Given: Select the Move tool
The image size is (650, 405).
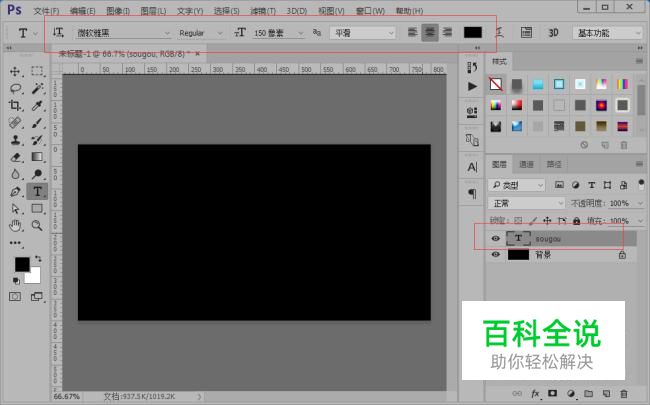Looking at the screenshot, I should [x=15, y=71].
